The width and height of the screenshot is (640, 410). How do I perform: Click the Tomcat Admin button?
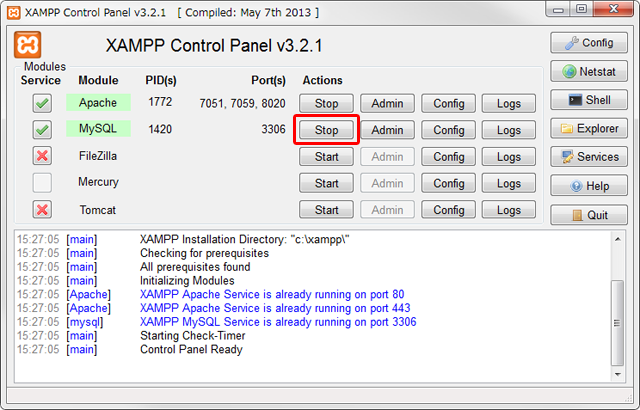pyautogui.click(x=387, y=210)
